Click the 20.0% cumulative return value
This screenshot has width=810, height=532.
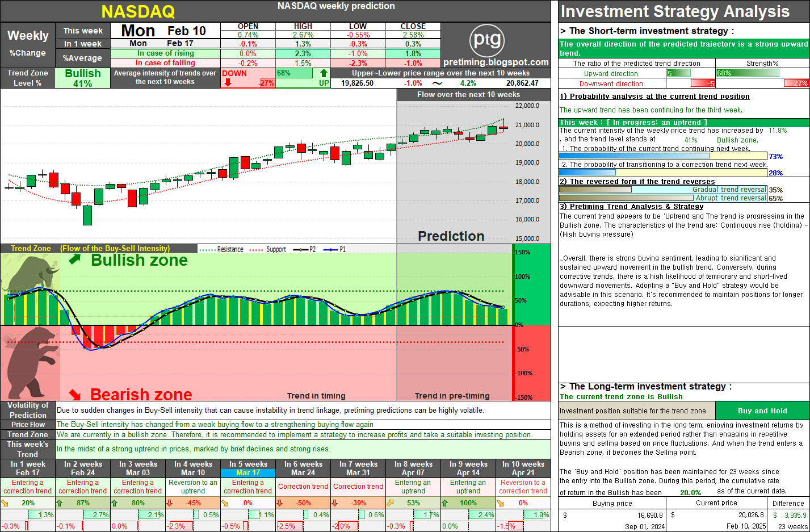[691, 493]
